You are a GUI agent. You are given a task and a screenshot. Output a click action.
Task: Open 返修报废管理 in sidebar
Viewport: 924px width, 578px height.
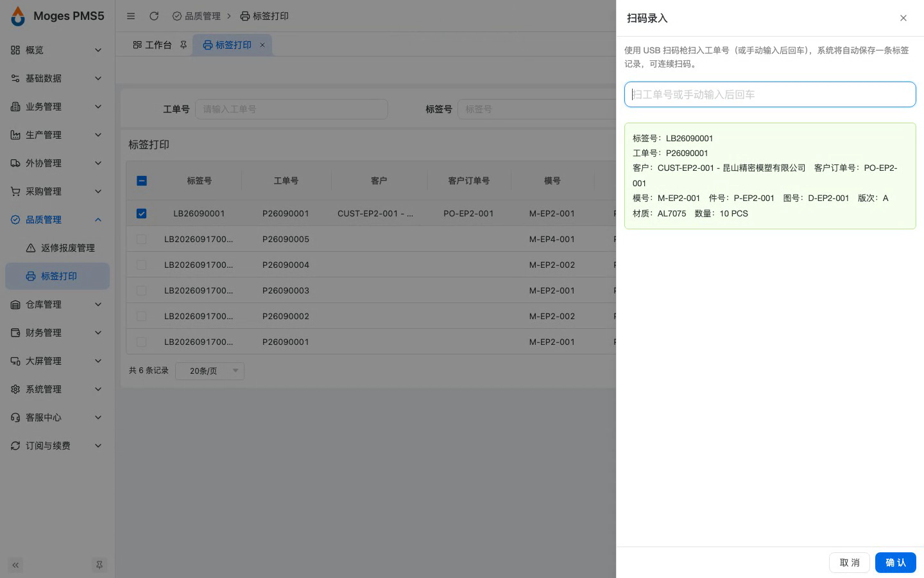(58, 248)
